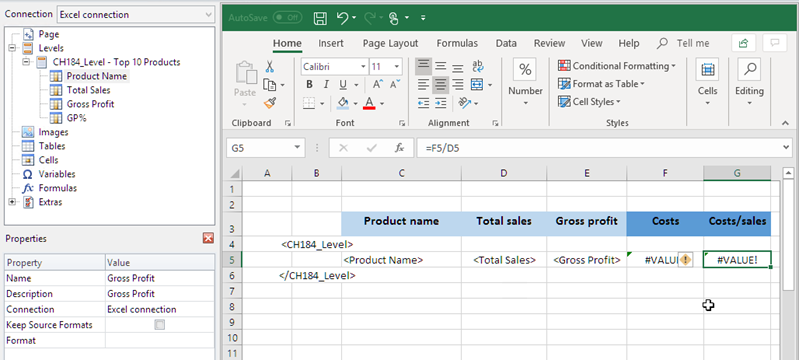Screen dimensions: 799x360
Task: Open the font name Calibri dropdown
Action: [363, 67]
